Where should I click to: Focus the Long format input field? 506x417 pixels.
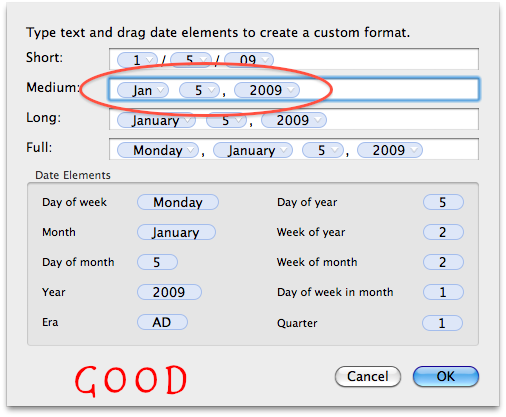[294, 119]
